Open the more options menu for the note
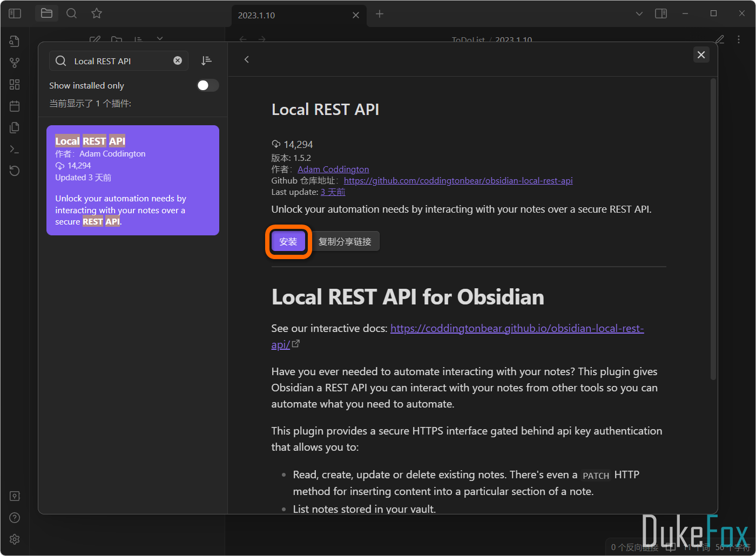756x556 pixels. tap(739, 39)
